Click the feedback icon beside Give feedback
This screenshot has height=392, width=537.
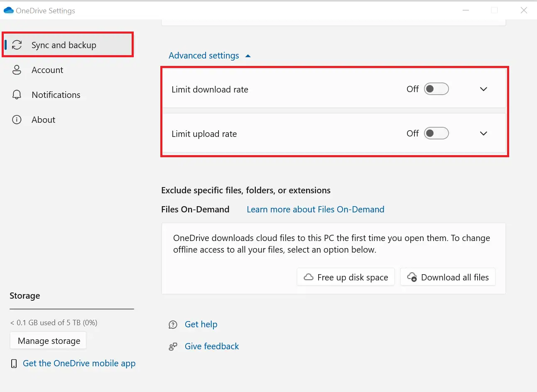(173, 346)
